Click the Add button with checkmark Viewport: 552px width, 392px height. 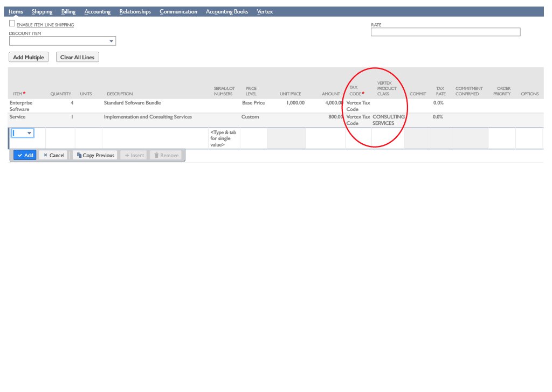coord(25,155)
